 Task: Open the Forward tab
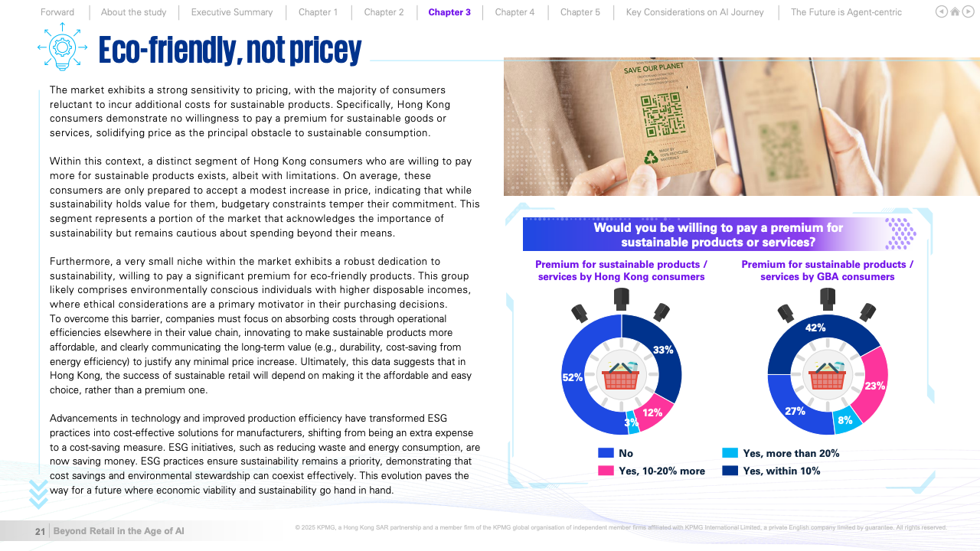point(57,12)
